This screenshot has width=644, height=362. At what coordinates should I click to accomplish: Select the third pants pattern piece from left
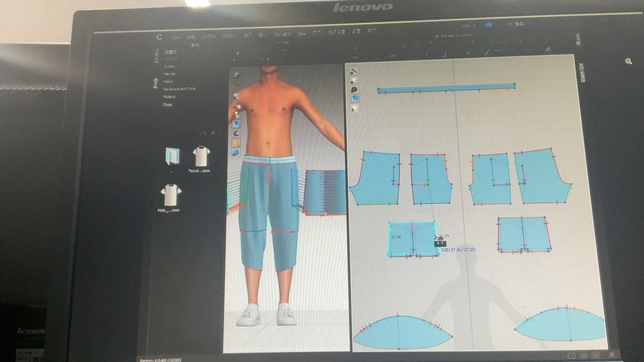coord(490,179)
